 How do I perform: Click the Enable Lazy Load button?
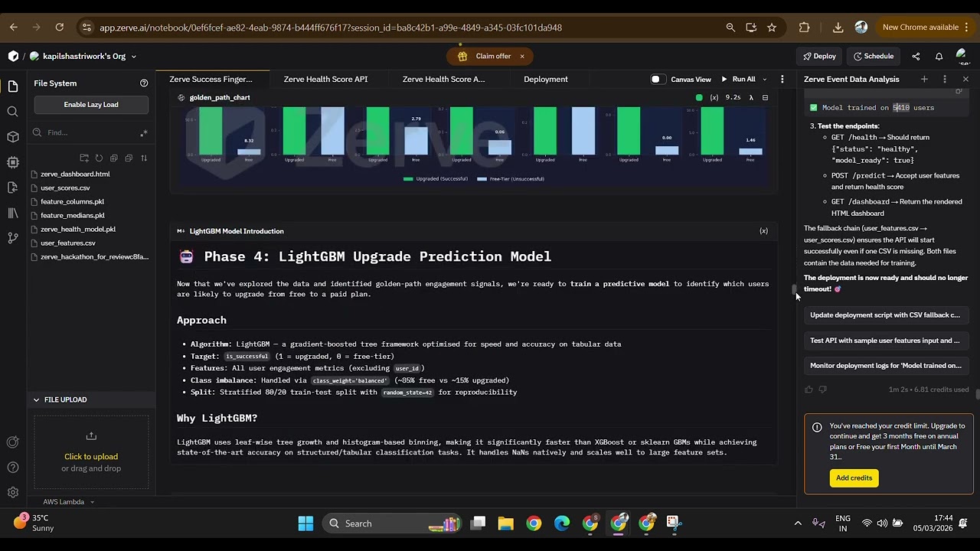click(x=91, y=104)
